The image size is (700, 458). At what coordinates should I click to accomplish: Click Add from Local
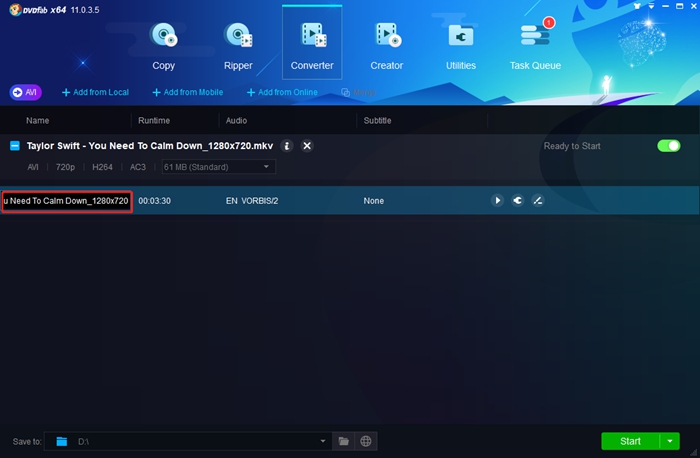[x=95, y=92]
